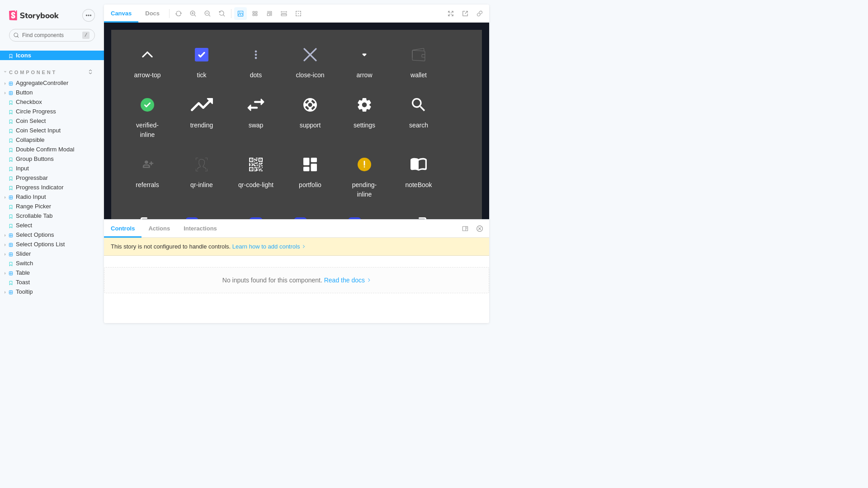Hide the addons panel
Screen dimensions: 868x488
click(x=480, y=229)
